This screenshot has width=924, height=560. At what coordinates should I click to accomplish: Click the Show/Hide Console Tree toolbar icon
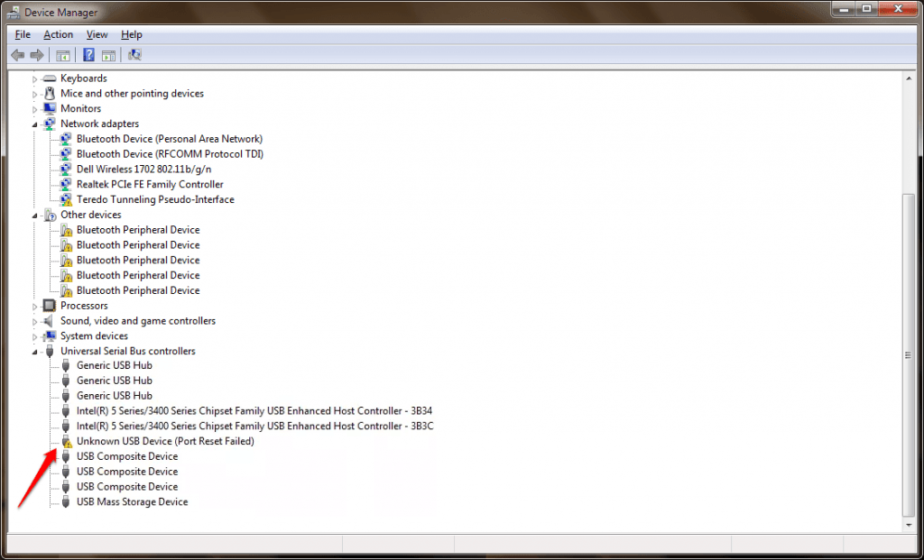tap(63, 54)
